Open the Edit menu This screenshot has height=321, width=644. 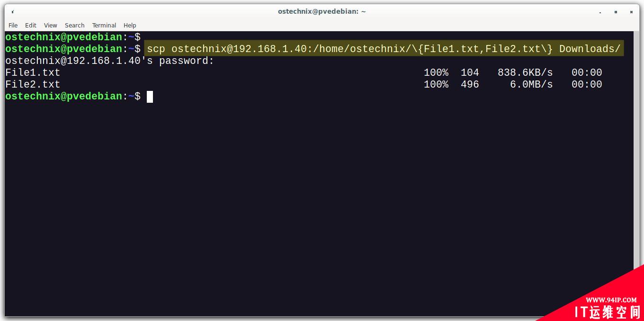point(31,25)
